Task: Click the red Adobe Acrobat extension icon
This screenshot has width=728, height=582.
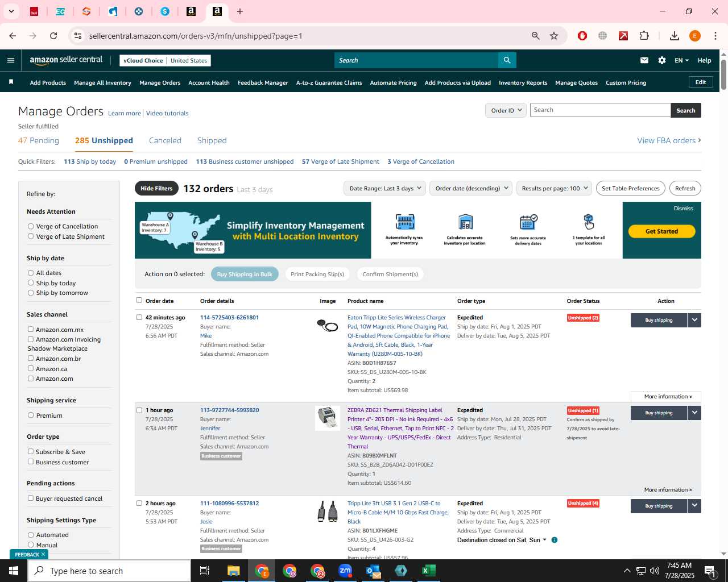Action: (623, 36)
